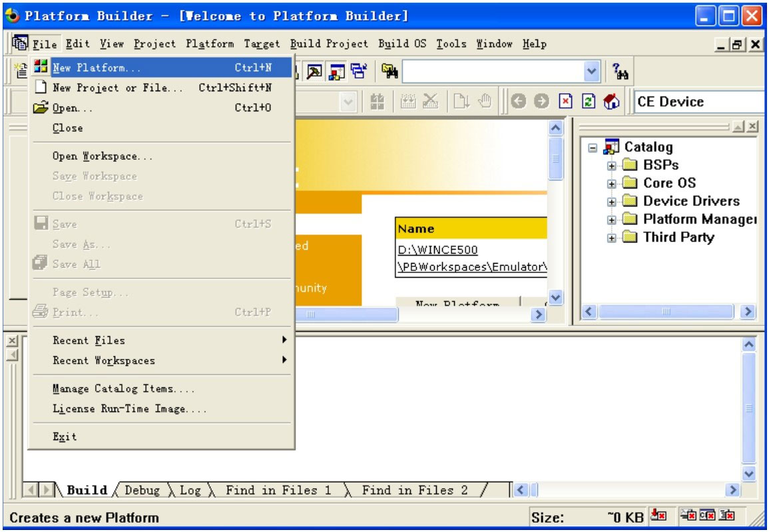Viewport: 769px width, 532px height.
Task: Click the Refresh page icon
Action: point(589,101)
